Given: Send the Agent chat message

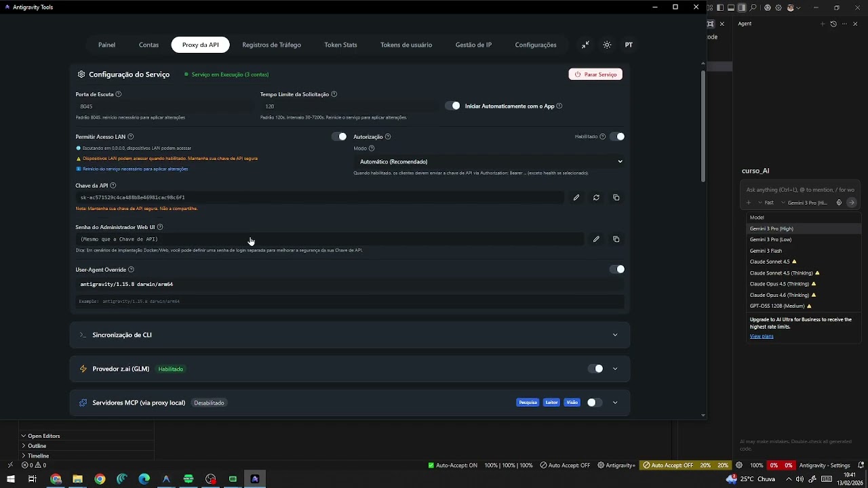Looking at the screenshot, I should click(x=852, y=203).
